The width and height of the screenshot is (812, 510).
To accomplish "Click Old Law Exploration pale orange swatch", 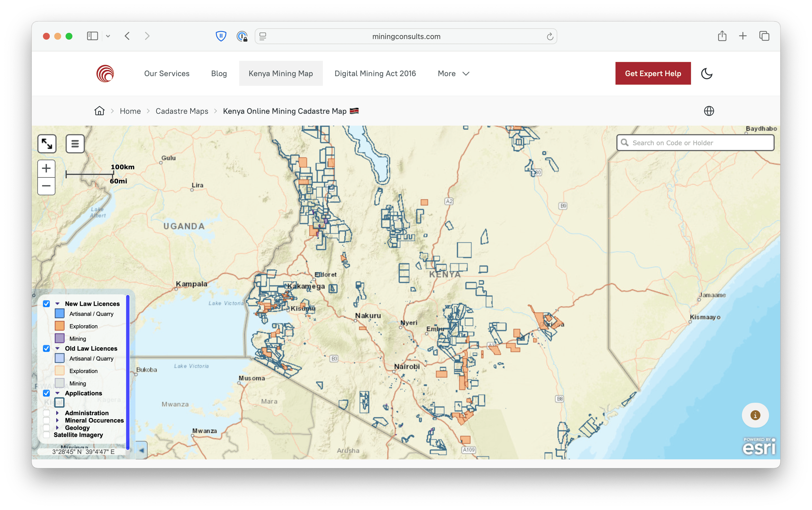I will point(60,370).
